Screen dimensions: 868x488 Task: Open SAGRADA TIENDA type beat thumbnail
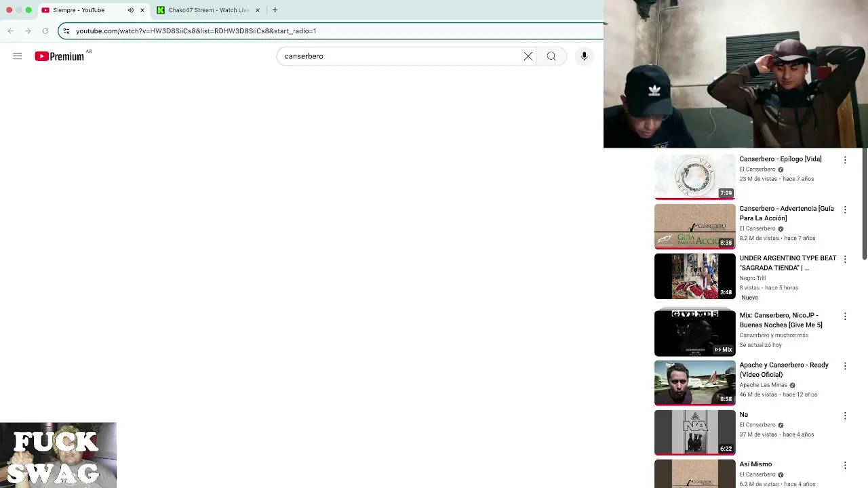pyautogui.click(x=694, y=276)
